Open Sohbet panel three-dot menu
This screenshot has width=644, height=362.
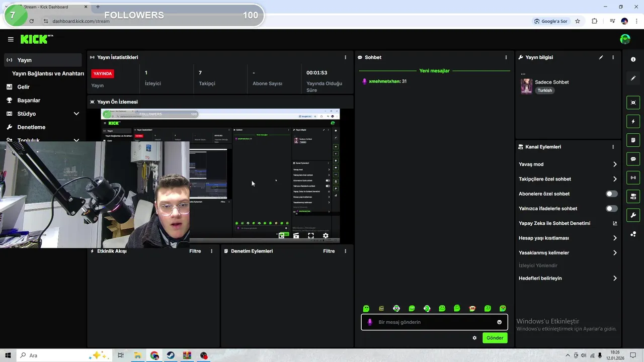pos(506,57)
